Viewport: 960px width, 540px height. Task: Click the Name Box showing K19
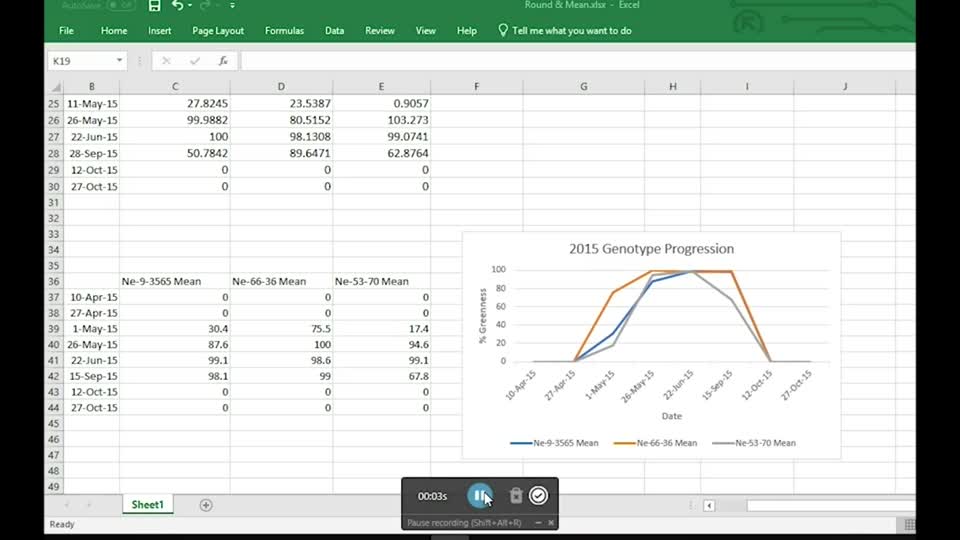click(81, 61)
